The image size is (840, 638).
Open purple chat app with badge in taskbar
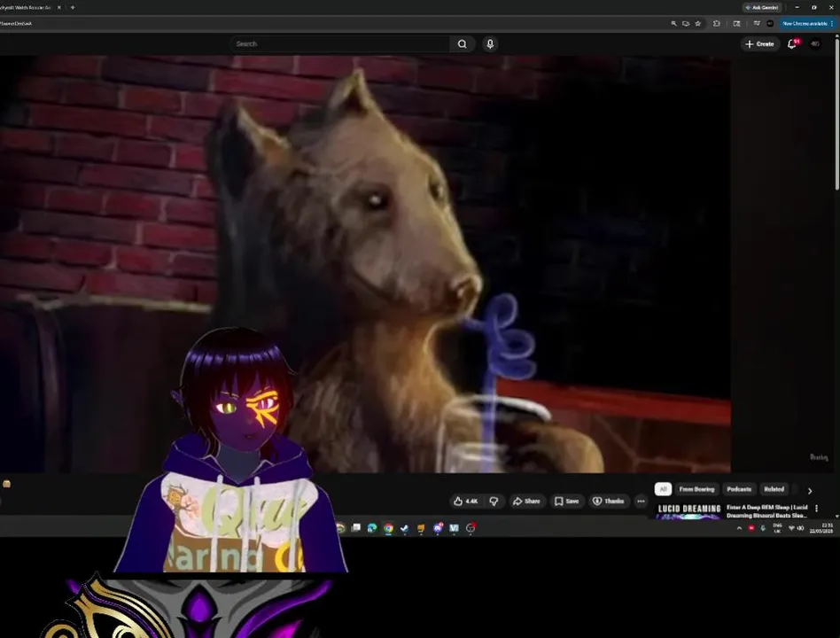click(438, 528)
